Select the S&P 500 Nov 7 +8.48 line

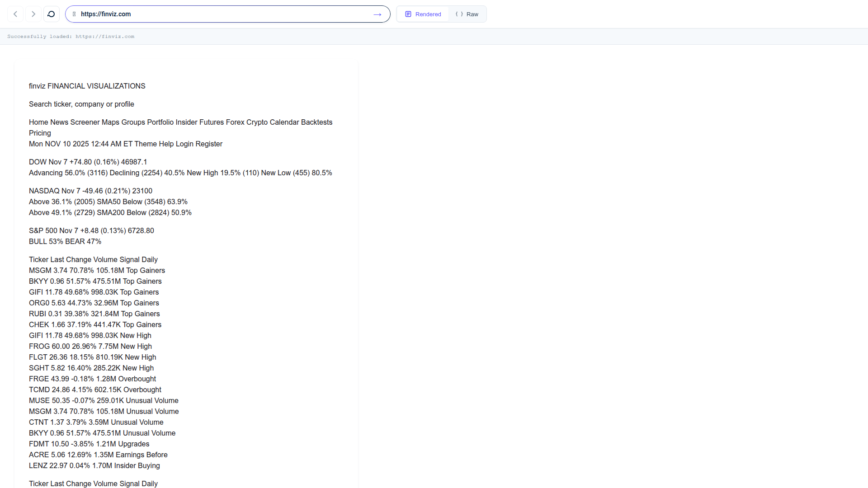(x=91, y=230)
